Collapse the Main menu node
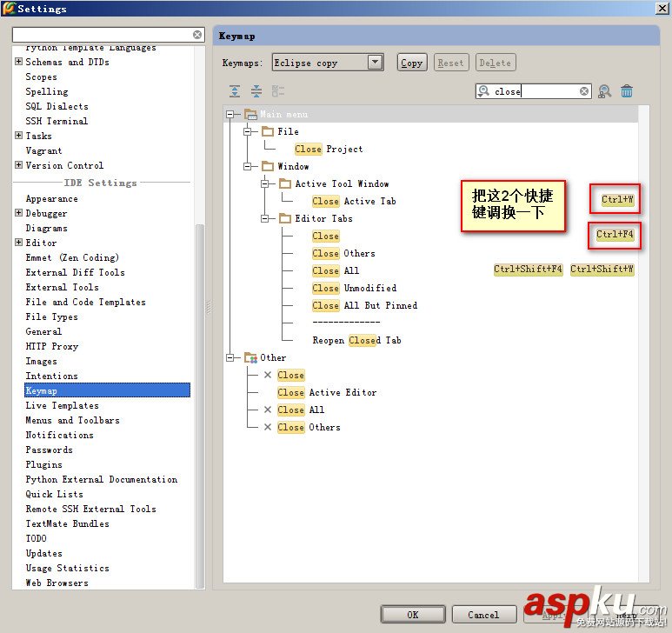This screenshot has width=672, height=633. click(x=230, y=115)
